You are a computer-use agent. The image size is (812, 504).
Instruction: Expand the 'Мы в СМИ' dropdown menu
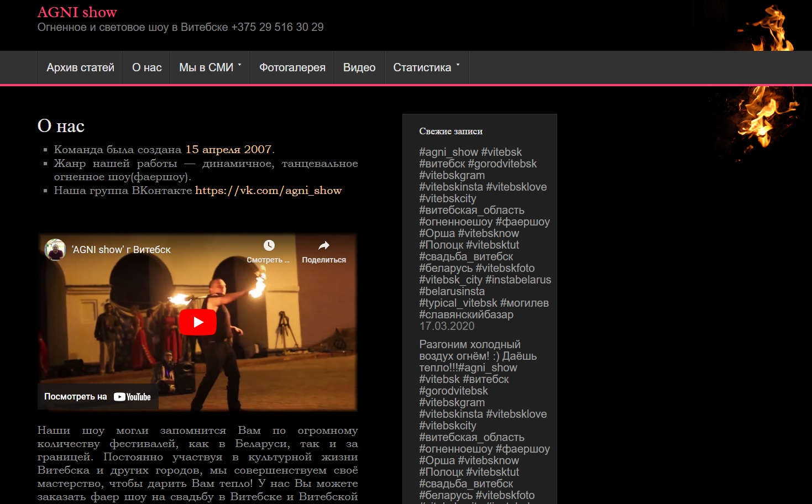[x=211, y=67]
